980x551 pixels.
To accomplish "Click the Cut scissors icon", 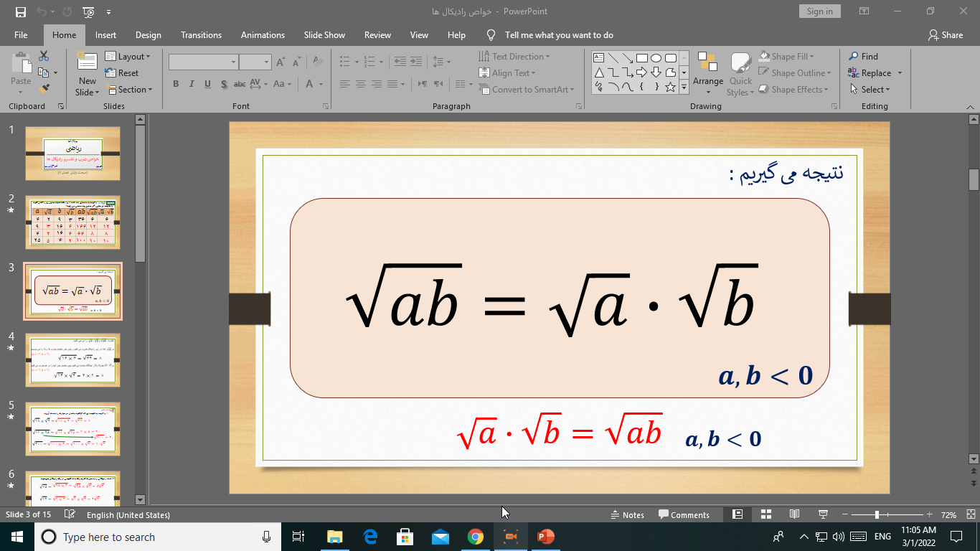I will [x=44, y=56].
